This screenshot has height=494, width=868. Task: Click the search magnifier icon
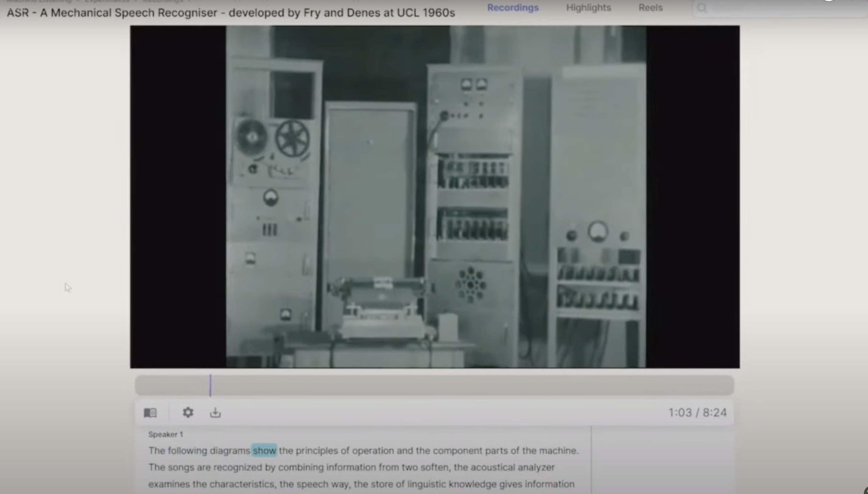(702, 8)
